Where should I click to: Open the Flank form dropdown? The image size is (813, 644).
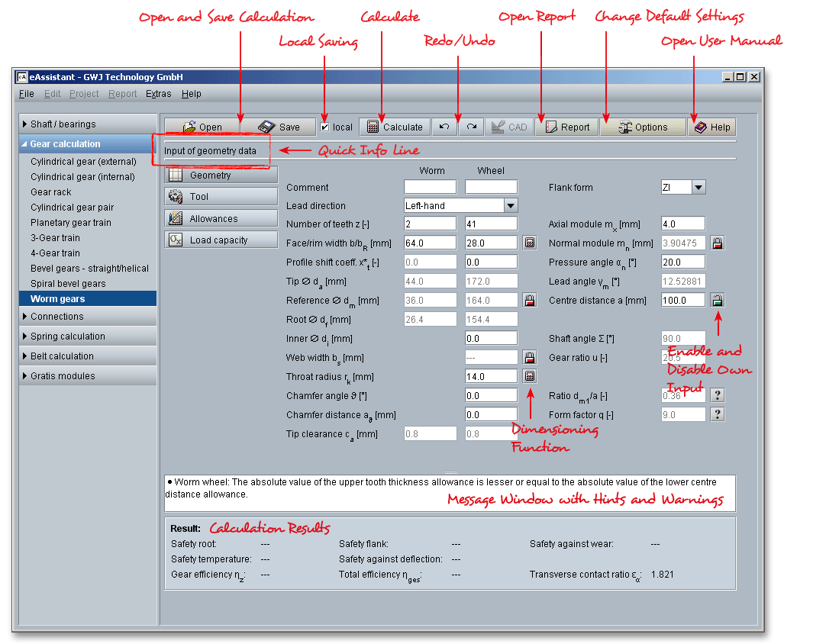tap(698, 188)
